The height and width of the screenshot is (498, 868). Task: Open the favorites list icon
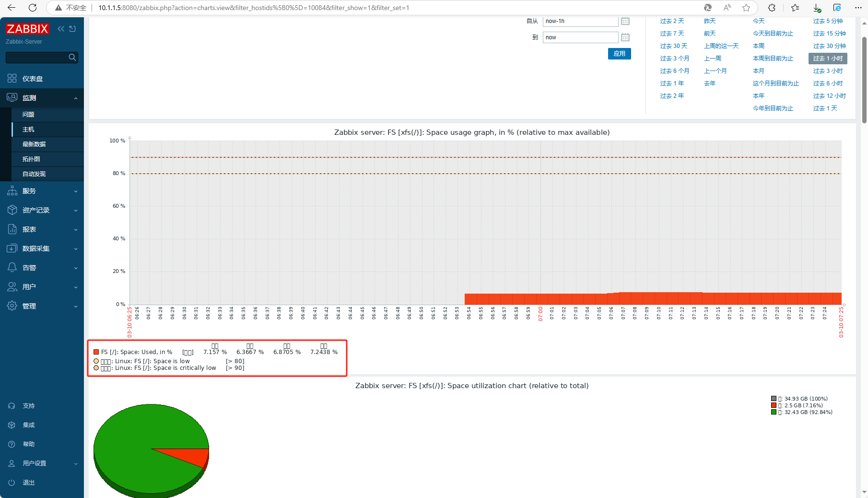pos(795,8)
